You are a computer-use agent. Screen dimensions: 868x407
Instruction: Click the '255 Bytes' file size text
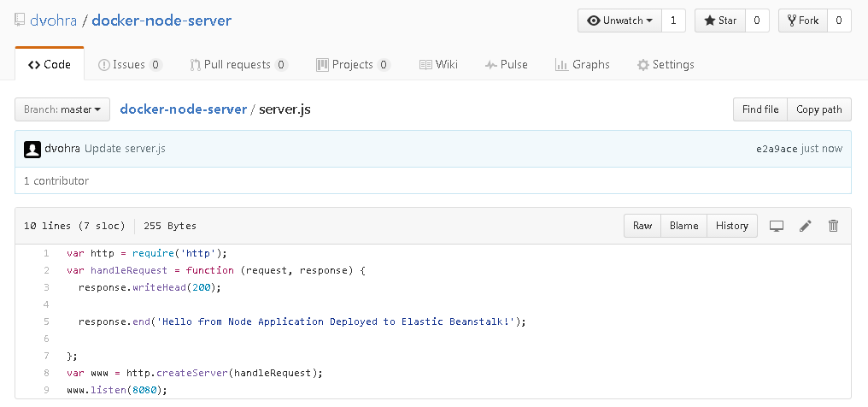170,226
